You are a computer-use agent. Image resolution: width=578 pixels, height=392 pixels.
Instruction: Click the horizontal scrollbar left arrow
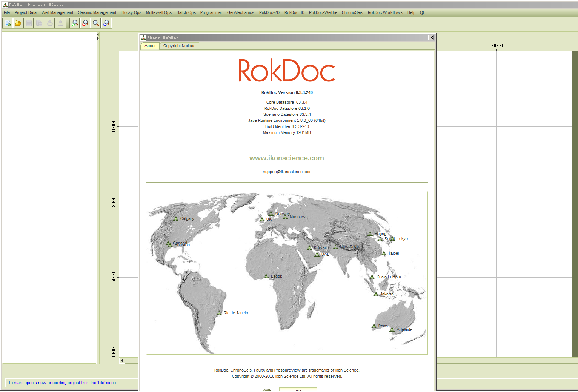point(122,361)
